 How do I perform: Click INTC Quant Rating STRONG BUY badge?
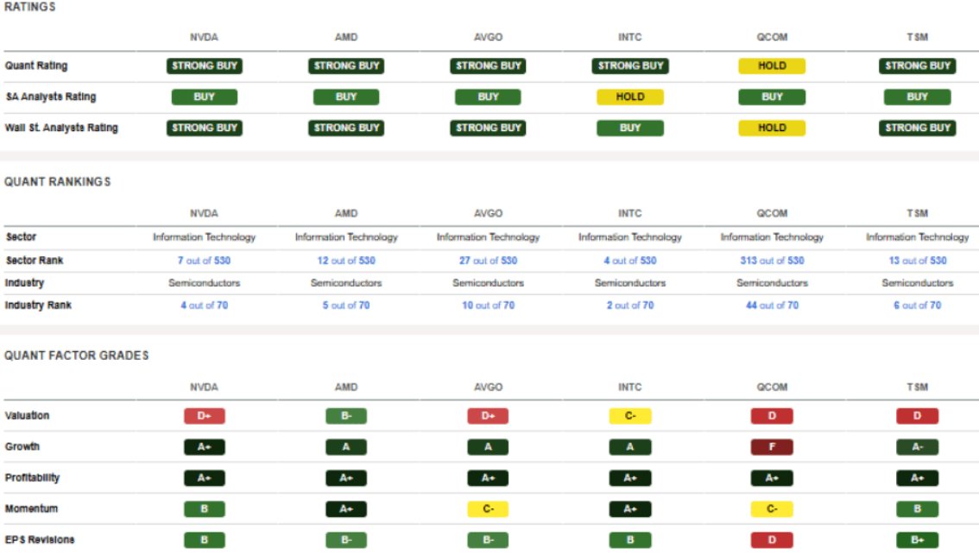630,66
